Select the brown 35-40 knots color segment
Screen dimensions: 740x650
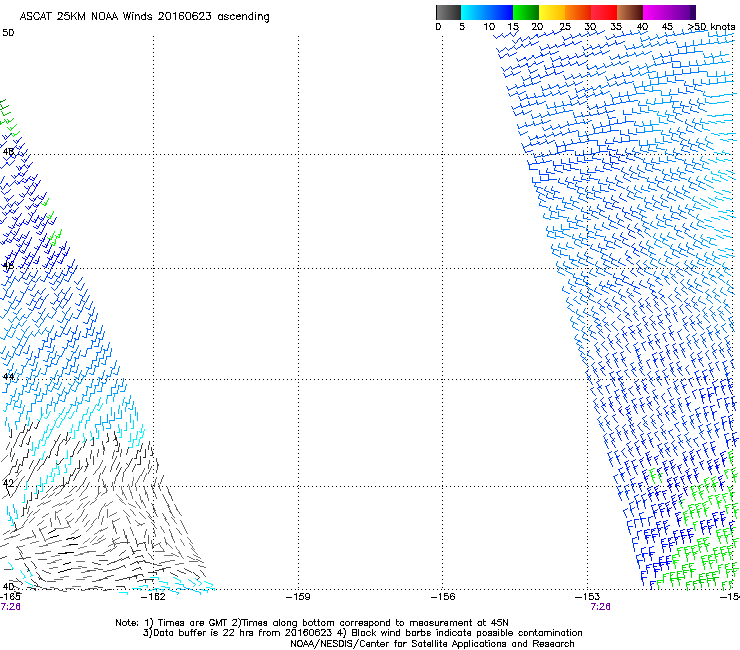coord(630,12)
